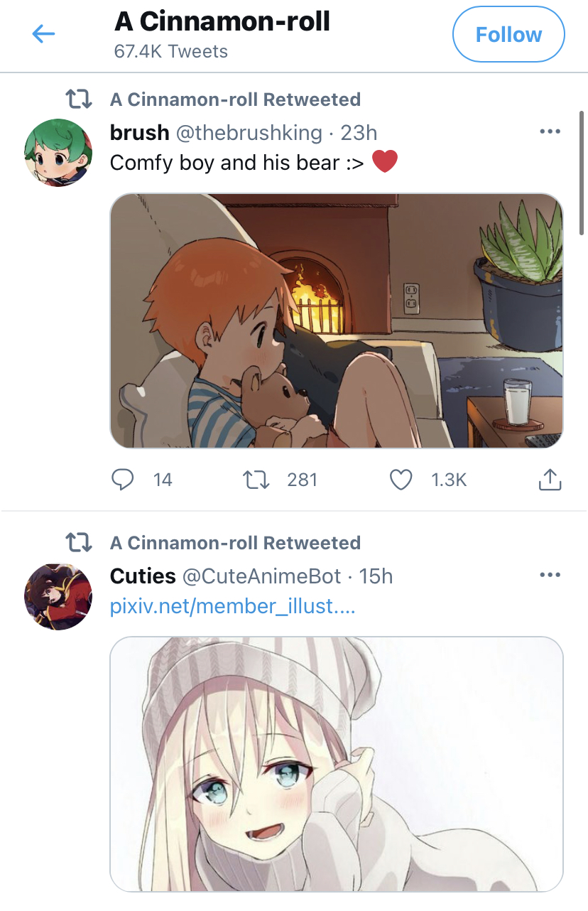The height and width of the screenshot is (911, 588).
Task: Open reply on brush's tweet
Action: [x=124, y=480]
